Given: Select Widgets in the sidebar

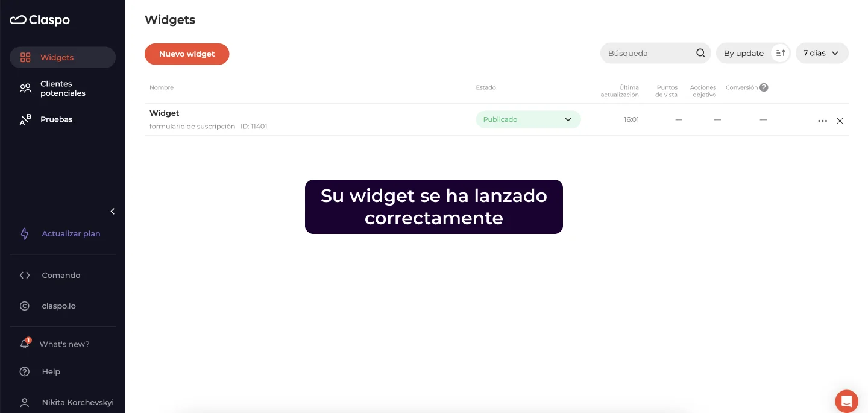Looking at the screenshot, I should [x=57, y=58].
